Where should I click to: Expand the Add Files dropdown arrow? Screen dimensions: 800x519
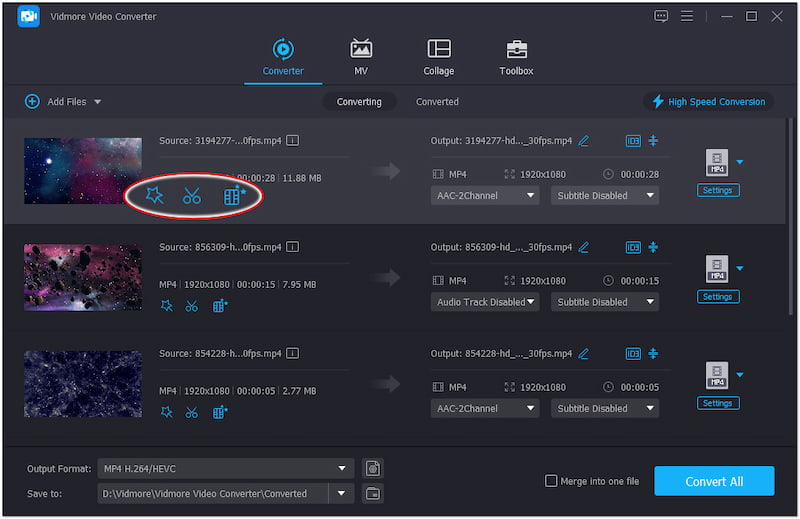click(98, 102)
